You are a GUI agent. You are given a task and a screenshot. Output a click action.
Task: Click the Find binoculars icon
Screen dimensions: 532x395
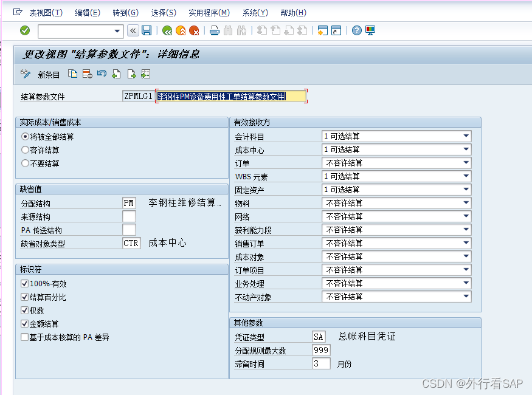coord(228,31)
